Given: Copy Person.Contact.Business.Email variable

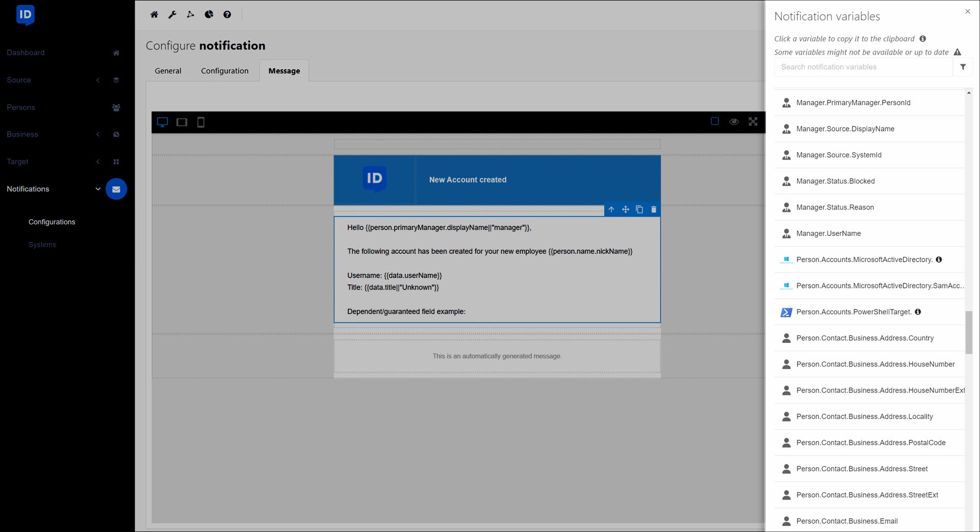Looking at the screenshot, I should click(x=869, y=520).
